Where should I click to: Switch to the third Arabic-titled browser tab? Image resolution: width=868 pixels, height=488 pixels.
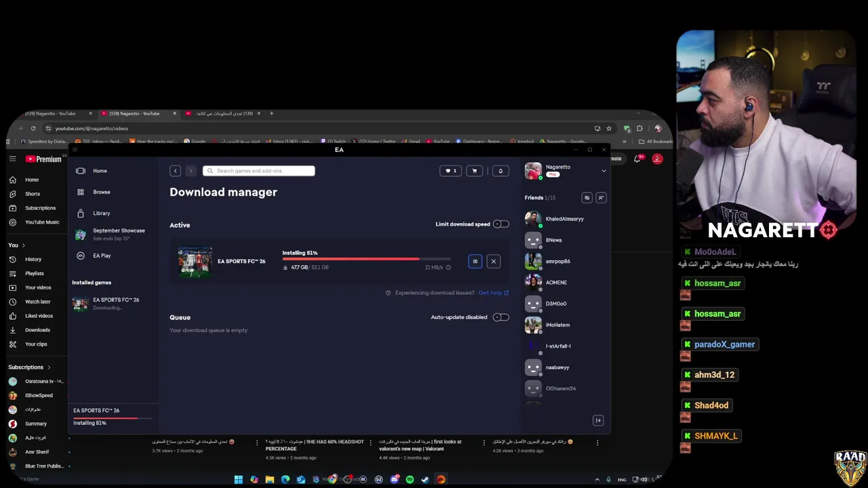pyautogui.click(x=224, y=113)
